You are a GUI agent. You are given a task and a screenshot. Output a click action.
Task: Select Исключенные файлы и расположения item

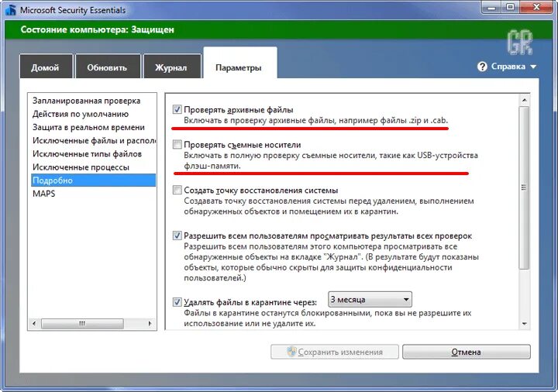click(92, 141)
